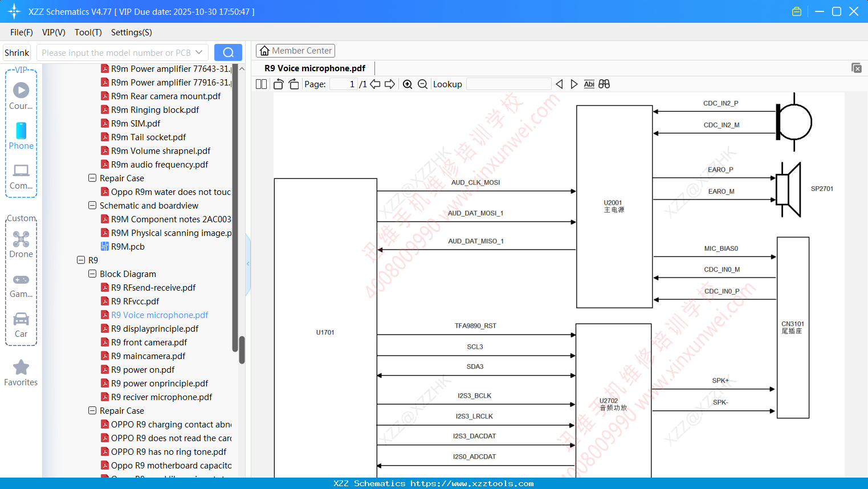
Task: Click the blue search button
Action: (228, 52)
